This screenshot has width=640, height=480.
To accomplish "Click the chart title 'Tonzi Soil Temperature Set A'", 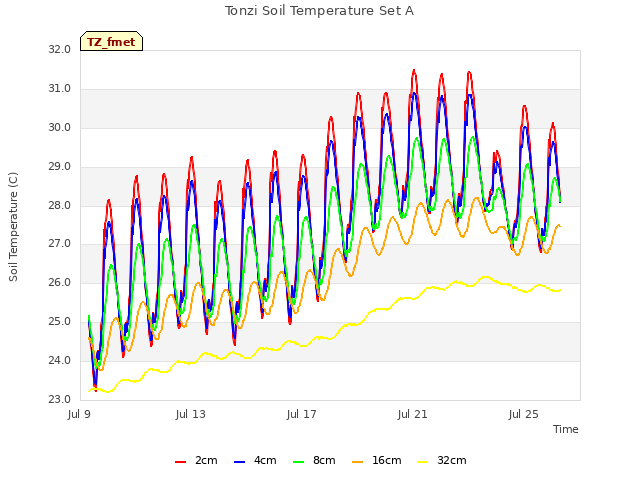I will (320, 11).
